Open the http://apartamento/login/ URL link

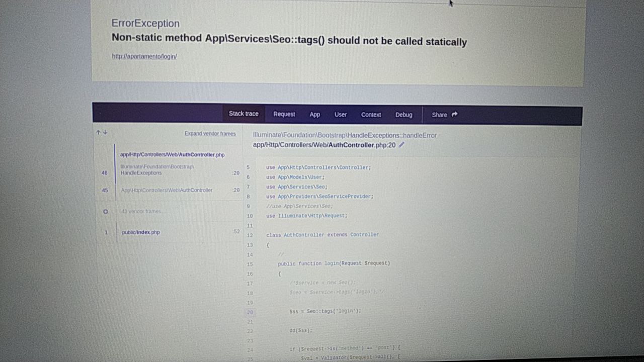tap(144, 56)
